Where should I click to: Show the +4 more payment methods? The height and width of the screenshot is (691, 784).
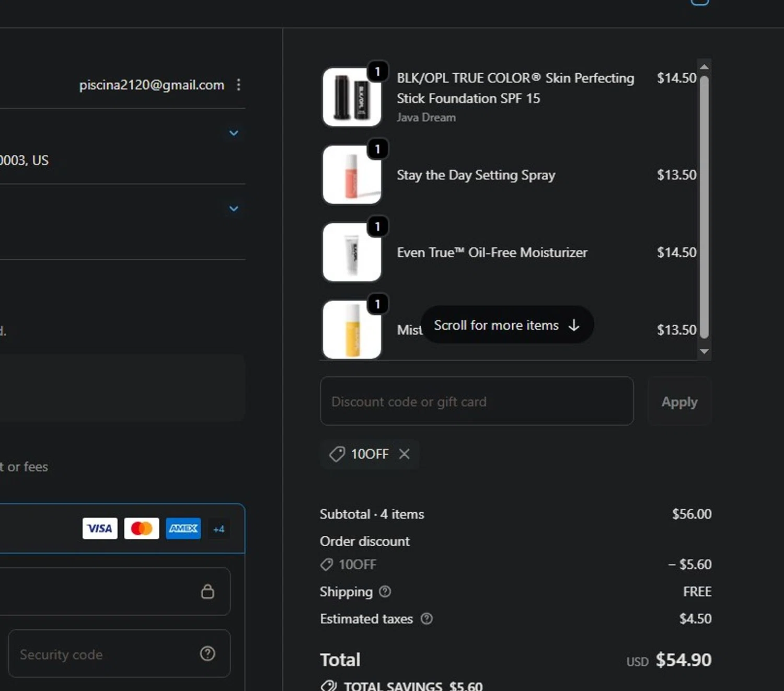[218, 529]
